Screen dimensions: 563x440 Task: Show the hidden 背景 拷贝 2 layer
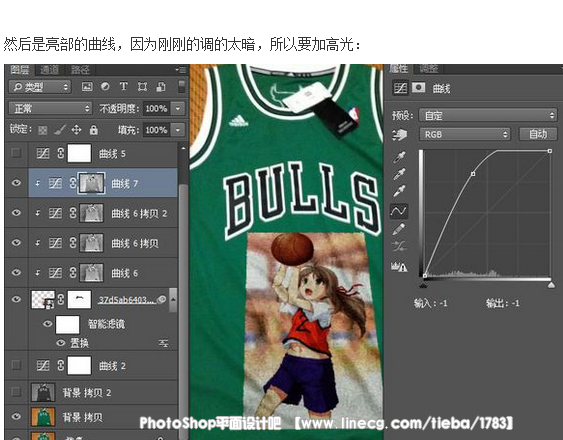click(16, 392)
